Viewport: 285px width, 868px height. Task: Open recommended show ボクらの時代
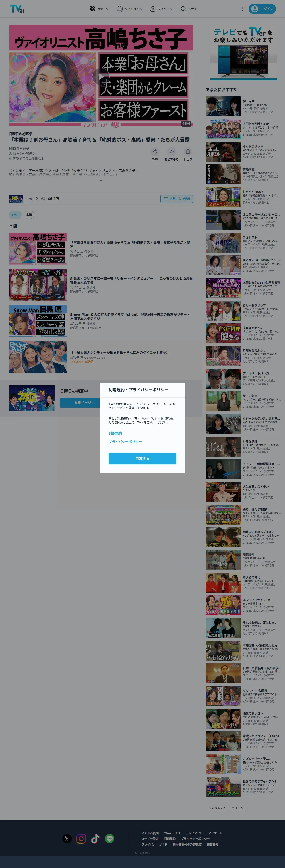tap(243, 583)
